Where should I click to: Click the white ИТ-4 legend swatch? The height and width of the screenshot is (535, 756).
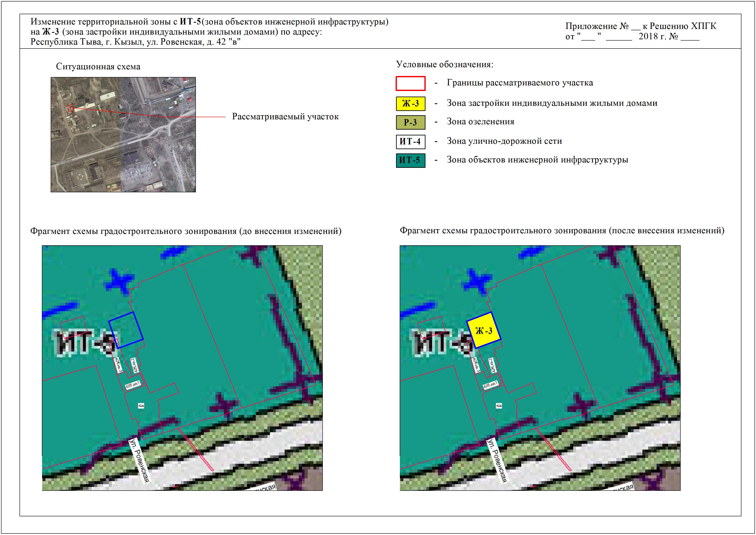pos(410,142)
